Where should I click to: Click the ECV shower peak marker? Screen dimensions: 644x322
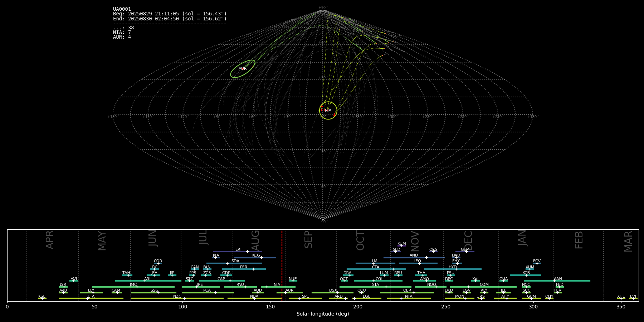tap(537, 263)
